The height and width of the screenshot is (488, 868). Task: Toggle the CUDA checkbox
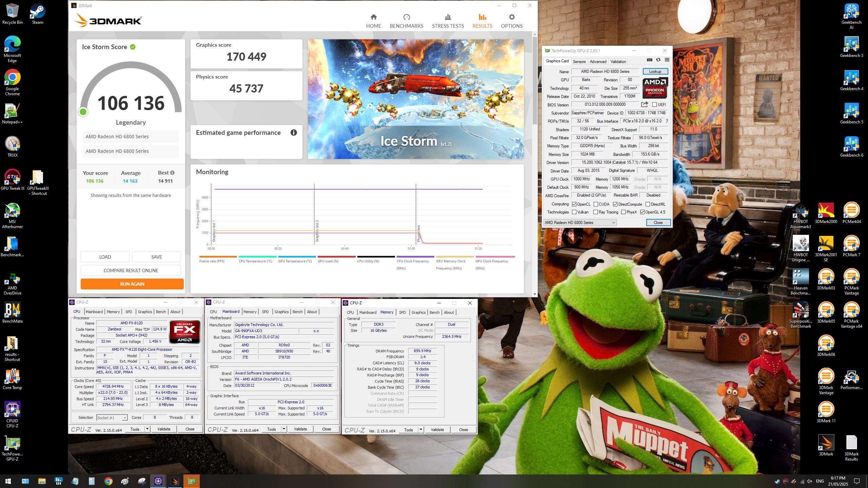596,204
